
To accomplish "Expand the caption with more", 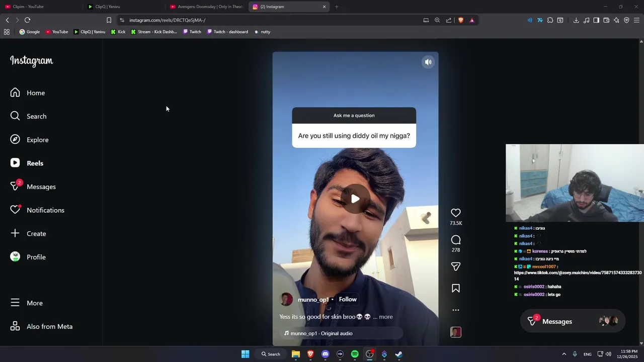I will (386, 317).
